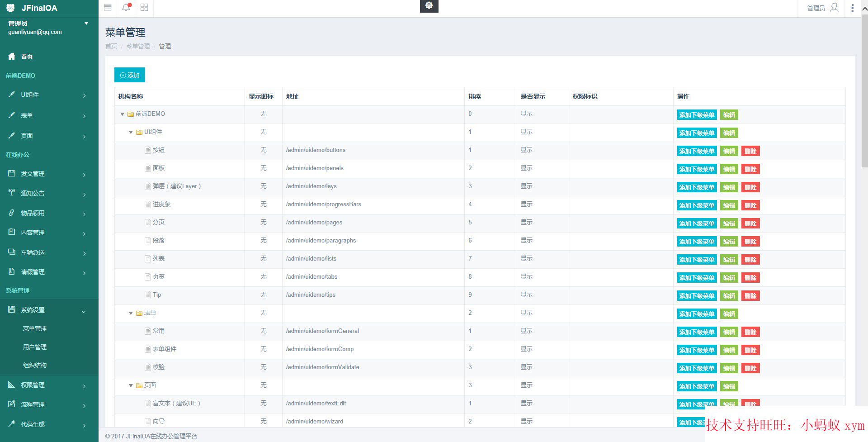Click the 请假管理 document icon

click(x=12, y=271)
